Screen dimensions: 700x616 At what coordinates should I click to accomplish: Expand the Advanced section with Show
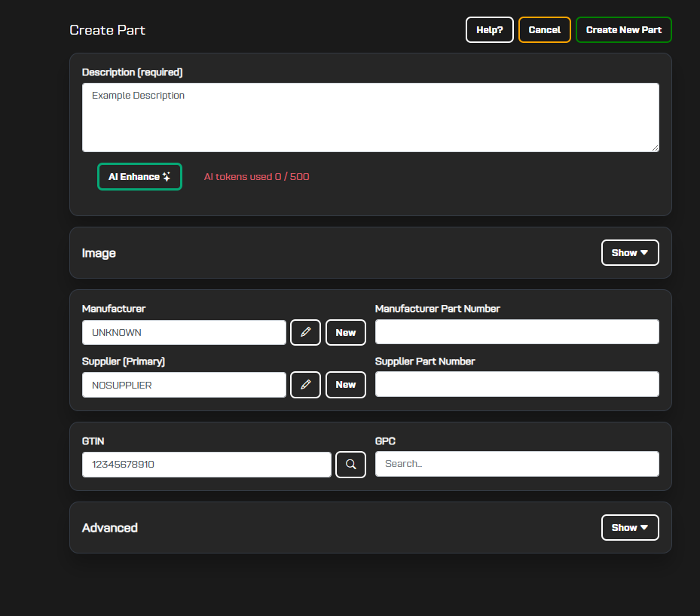[x=630, y=528]
